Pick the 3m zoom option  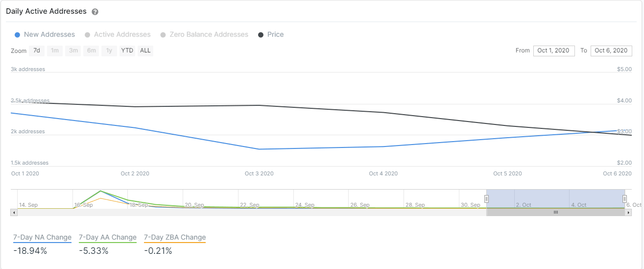point(73,50)
